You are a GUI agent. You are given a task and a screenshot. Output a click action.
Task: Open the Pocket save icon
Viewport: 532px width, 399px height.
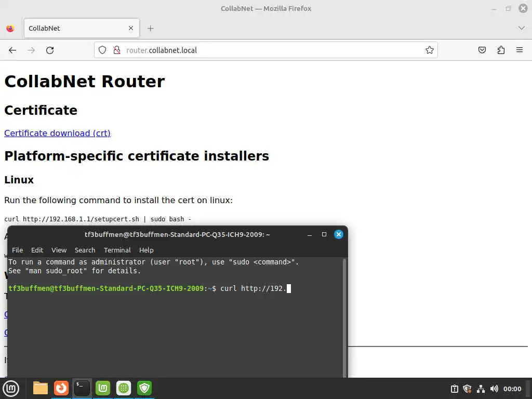tap(482, 50)
